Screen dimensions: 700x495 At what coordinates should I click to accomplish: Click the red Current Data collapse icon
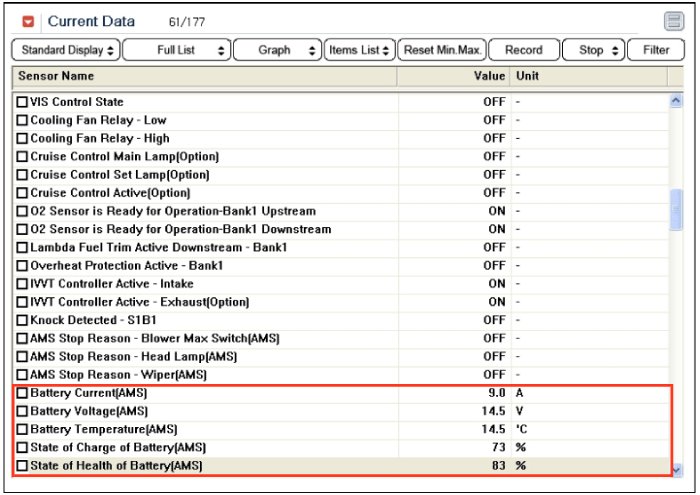(x=28, y=21)
